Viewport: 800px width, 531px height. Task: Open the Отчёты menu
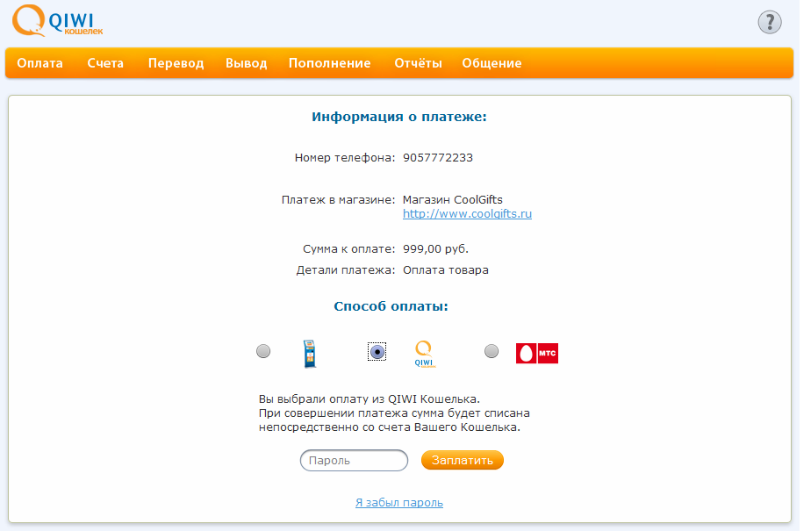click(x=418, y=63)
